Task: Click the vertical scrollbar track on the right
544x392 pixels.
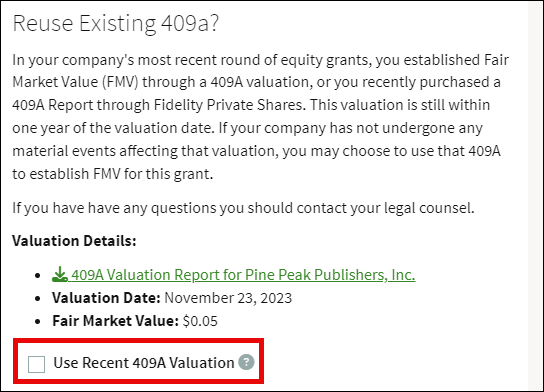Action: click(535, 196)
